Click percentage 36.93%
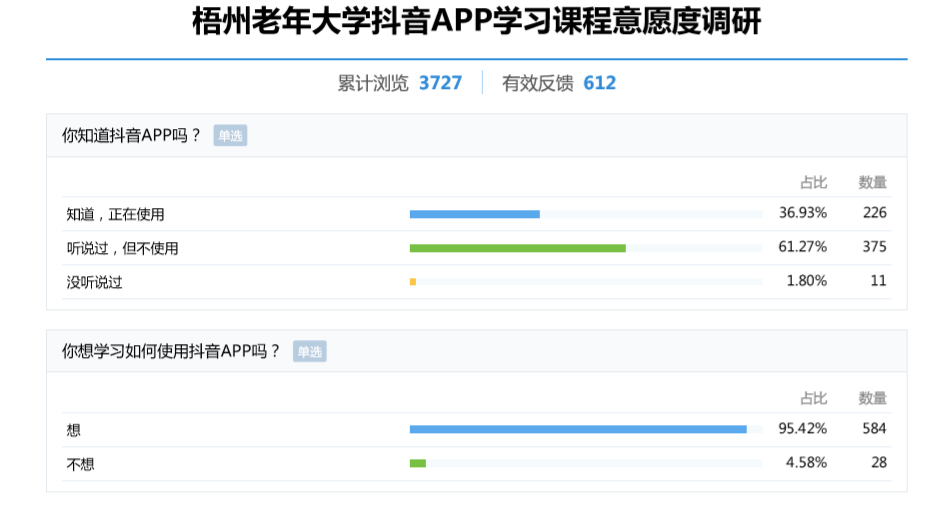Viewport: 950px width, 505px height. tap(803, 213)
